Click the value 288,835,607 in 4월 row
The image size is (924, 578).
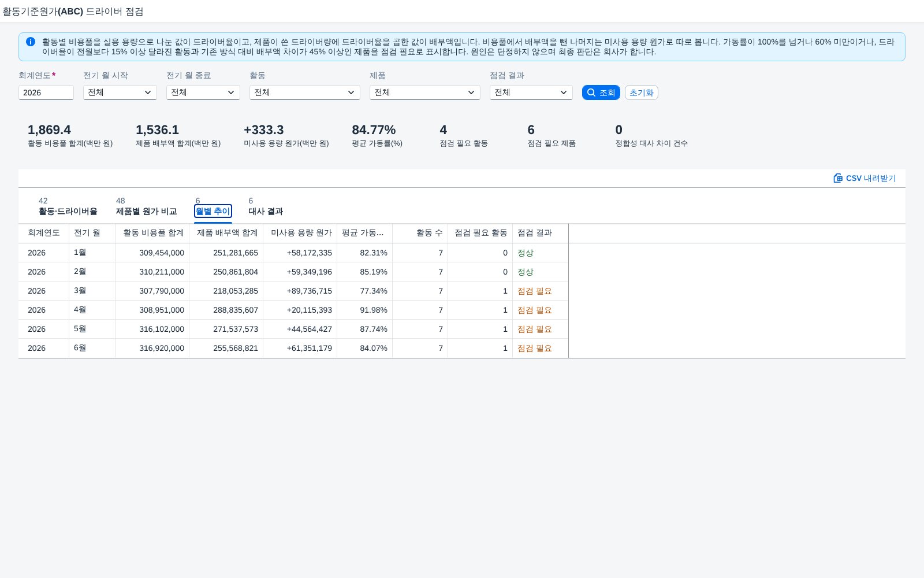point(236,310)
